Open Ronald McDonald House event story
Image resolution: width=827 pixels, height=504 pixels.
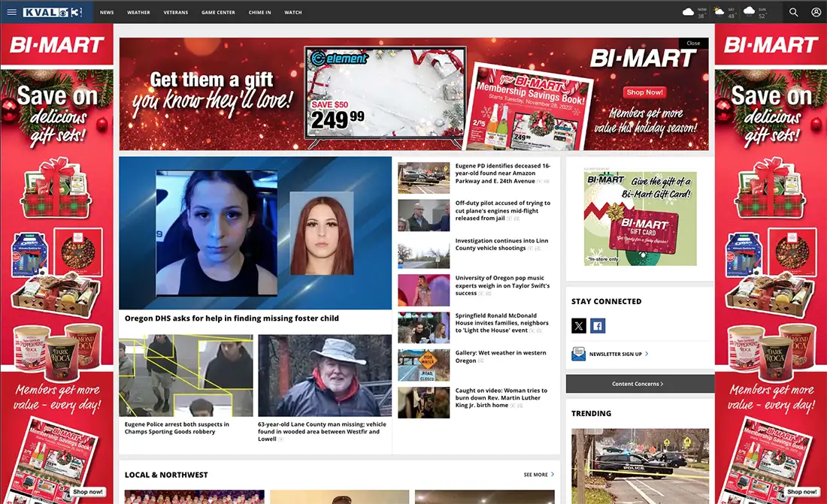501,323
